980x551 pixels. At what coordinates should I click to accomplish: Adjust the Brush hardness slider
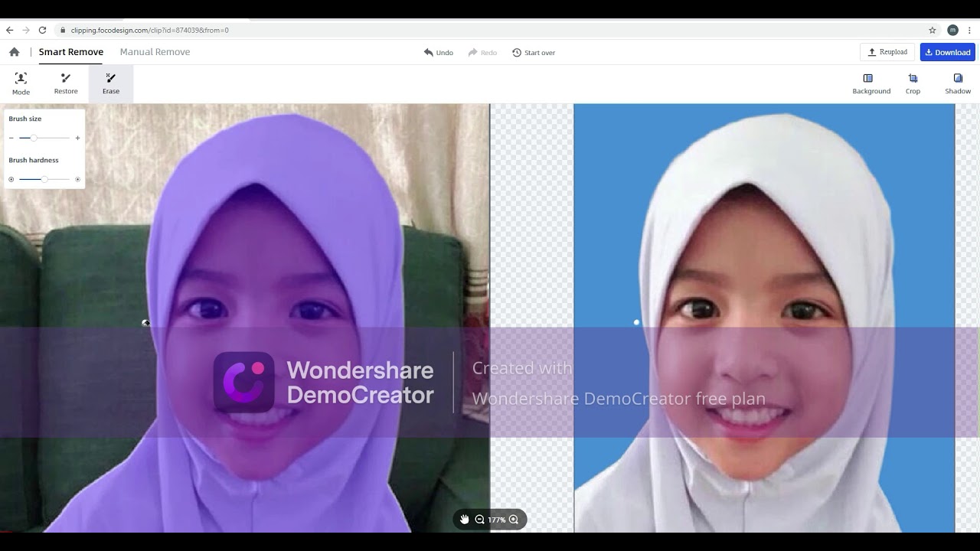(x=44, y=179)
